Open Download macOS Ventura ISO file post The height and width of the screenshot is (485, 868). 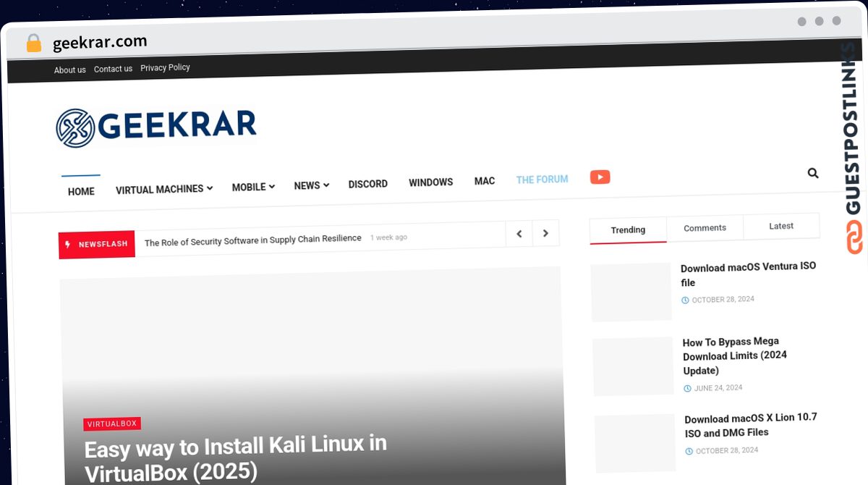coord(749,274)
